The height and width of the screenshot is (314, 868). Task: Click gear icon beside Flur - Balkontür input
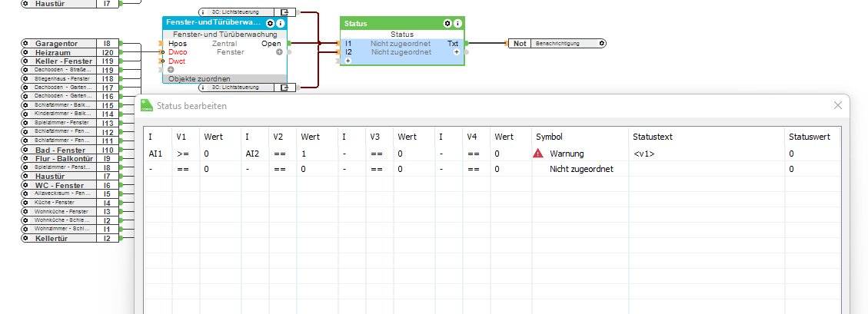[25, 159]
